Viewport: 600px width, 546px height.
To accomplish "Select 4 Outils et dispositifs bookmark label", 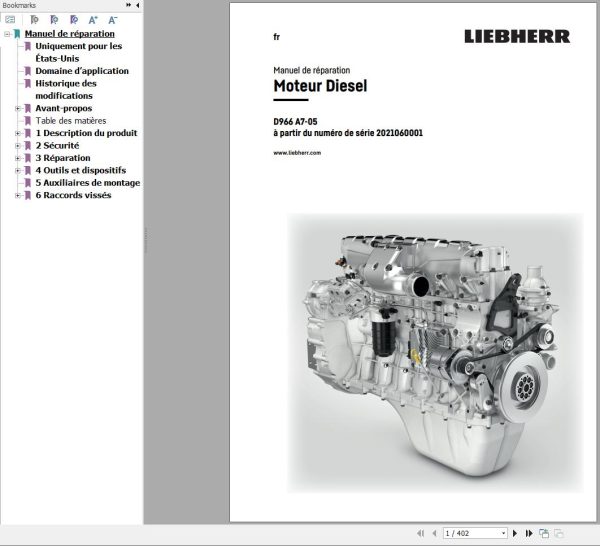I will click(80, 170).
